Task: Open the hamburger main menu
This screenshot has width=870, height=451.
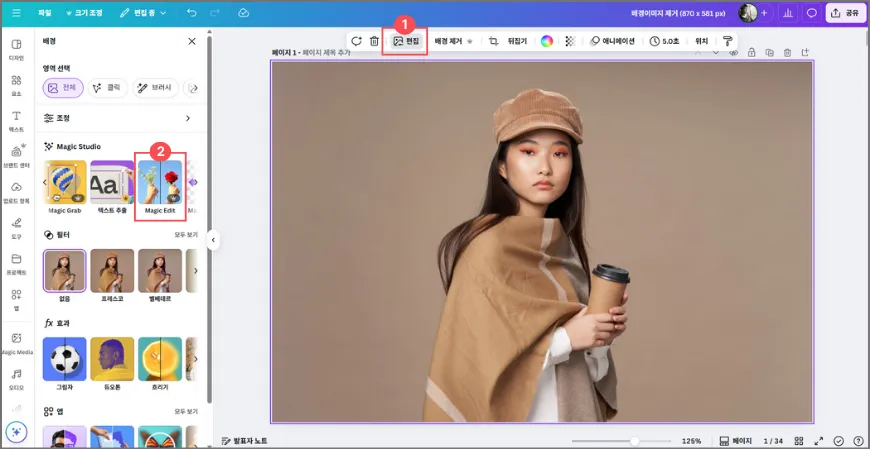Action: point(16,13)
